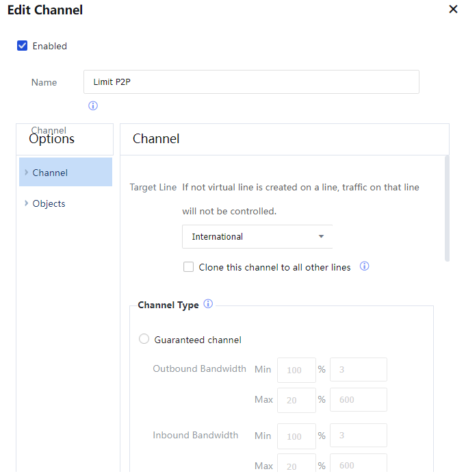The height and width of the screenshot is (476, 466).
Task: Click the Inbound Bandwidth Min percent field
Action: pyautogui.click(x=296, y=436)
